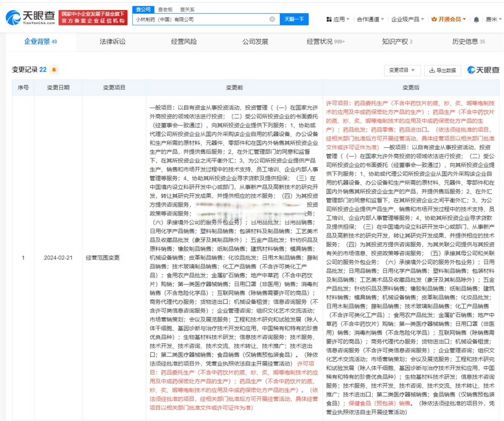Screen dimensions: 504x421
Task: Click the company name search input field
Action: tap(200, 19)
